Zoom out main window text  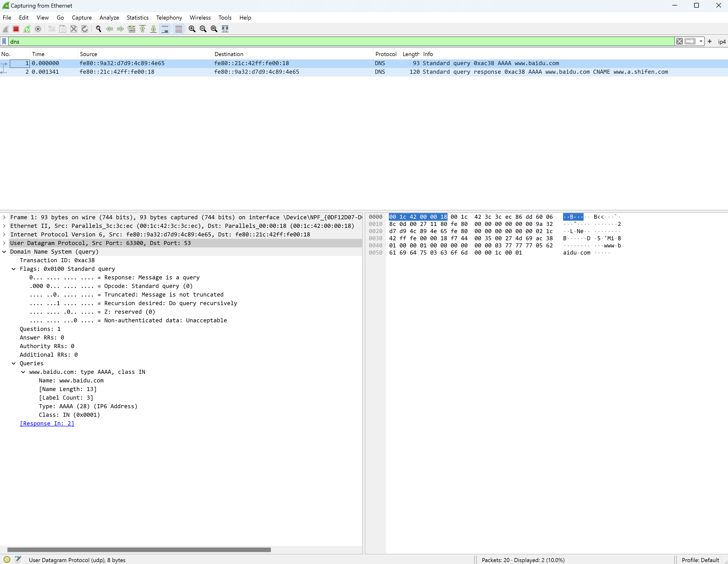click(203, 29)
